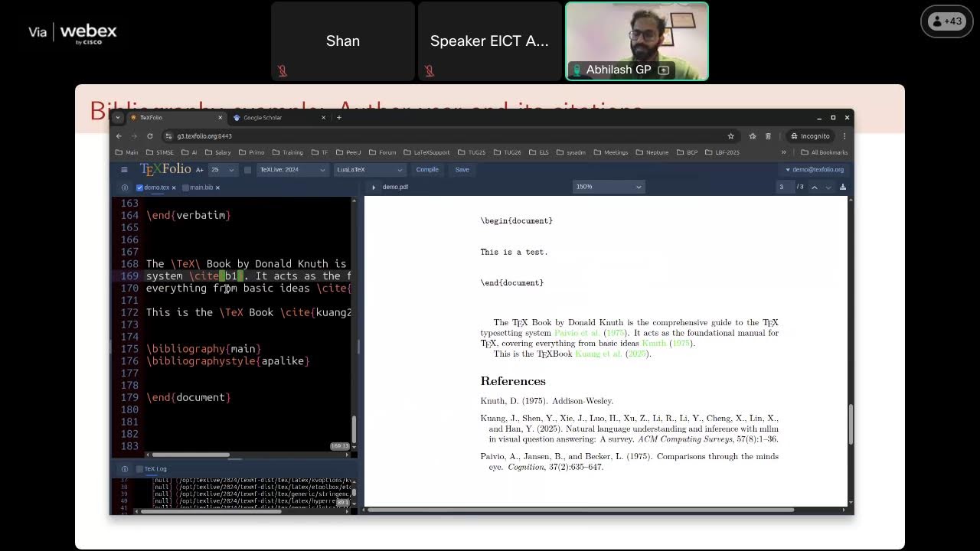980x551 pixels.
Task: Click the Save button
Action: click(462, 170)
